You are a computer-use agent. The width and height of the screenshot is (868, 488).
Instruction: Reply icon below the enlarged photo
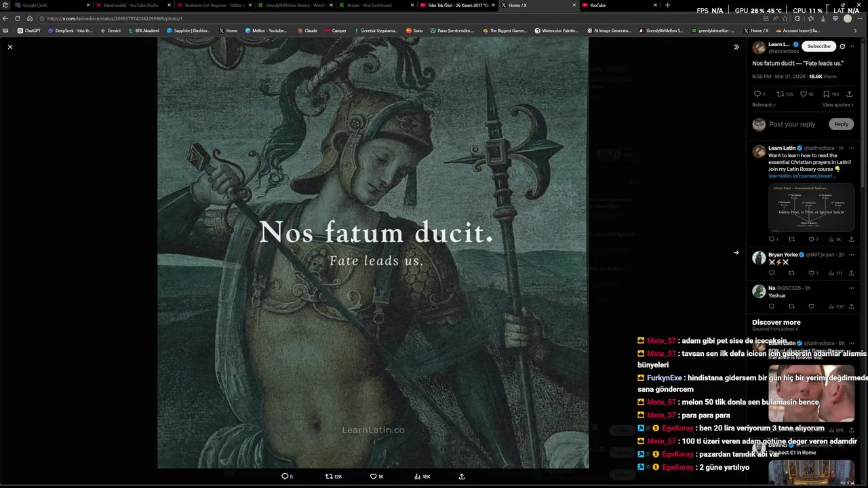click(x=285, y=476)
